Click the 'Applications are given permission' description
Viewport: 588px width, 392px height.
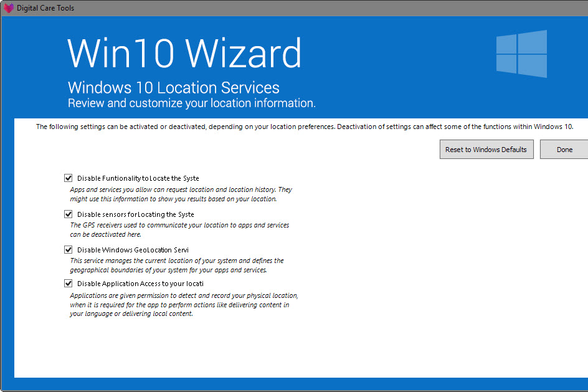point(184,305)
